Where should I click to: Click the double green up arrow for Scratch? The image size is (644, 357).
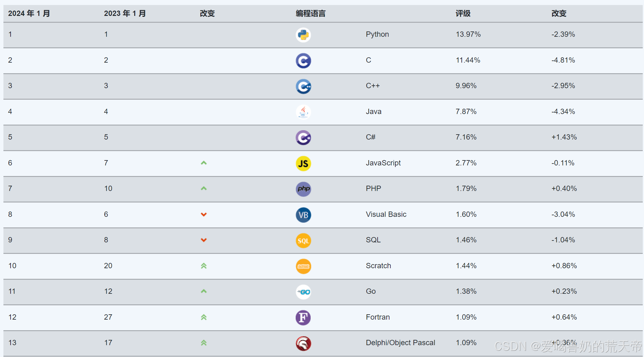(204, 266)
